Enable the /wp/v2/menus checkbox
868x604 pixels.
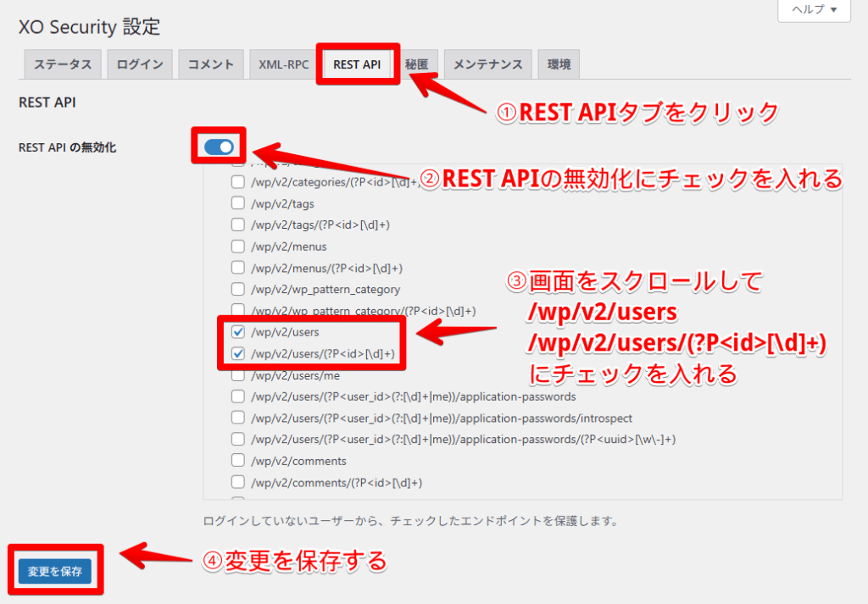238,247
